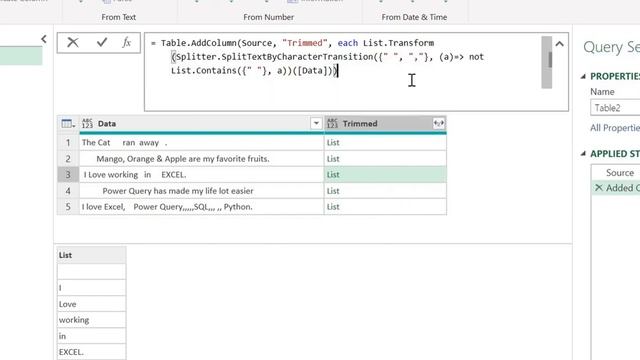Click the List link in row 1

tap(333, 142)
